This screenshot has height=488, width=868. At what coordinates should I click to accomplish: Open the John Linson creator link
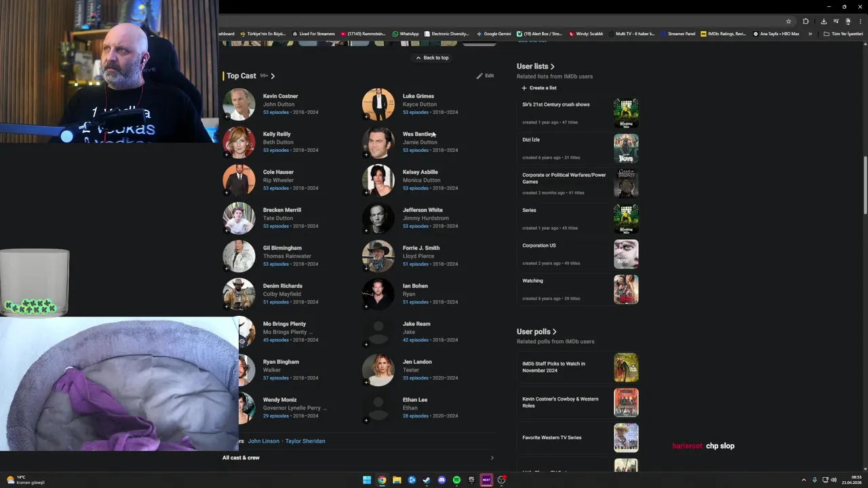(x=264, y=441)
